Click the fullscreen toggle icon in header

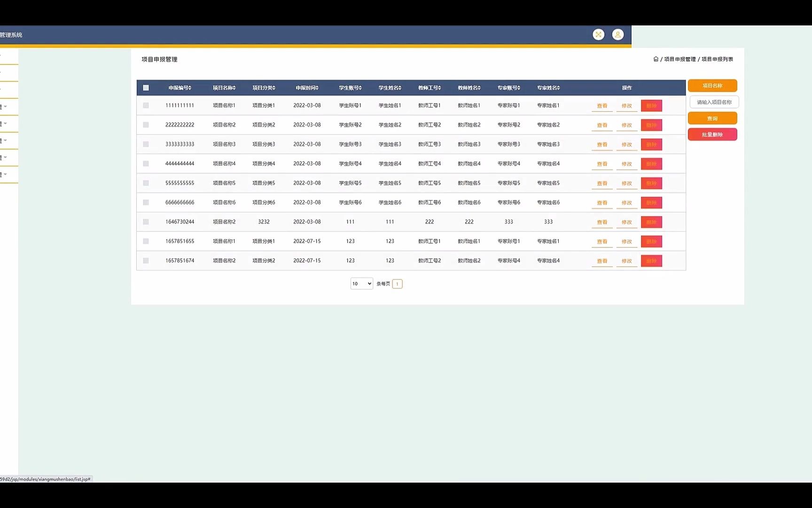pyautogui.click(x=598, y=34)
